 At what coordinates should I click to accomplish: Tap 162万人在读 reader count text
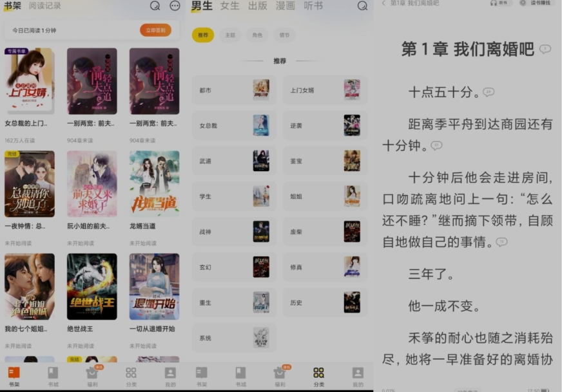(20, 140)
